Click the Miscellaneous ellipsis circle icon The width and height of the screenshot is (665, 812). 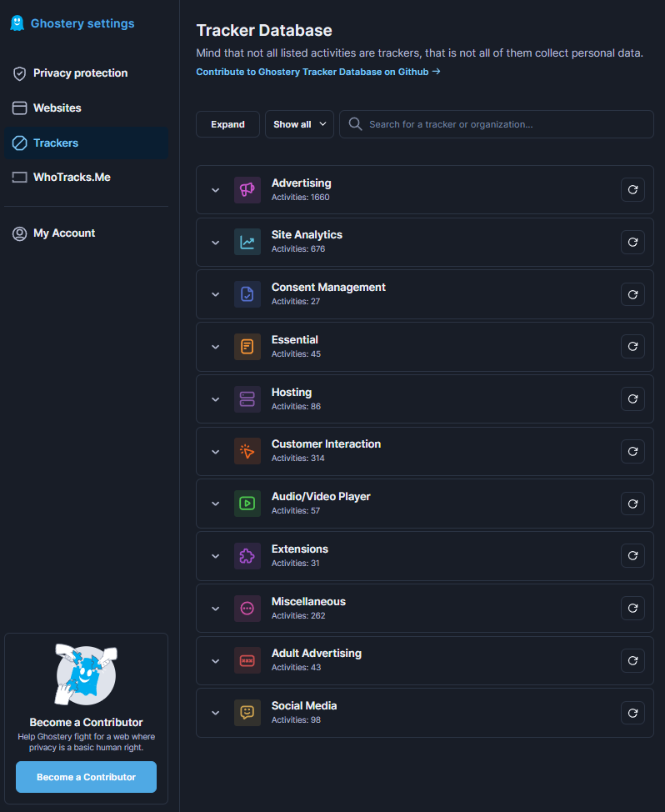(x=247, y=609)
